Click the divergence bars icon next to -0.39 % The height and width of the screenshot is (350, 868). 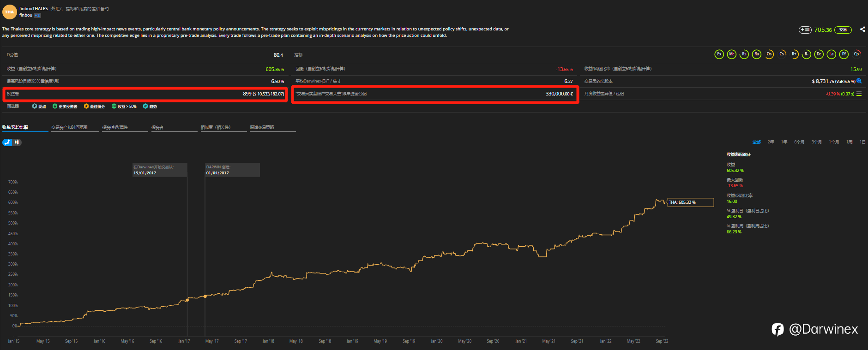pos(859,94)
